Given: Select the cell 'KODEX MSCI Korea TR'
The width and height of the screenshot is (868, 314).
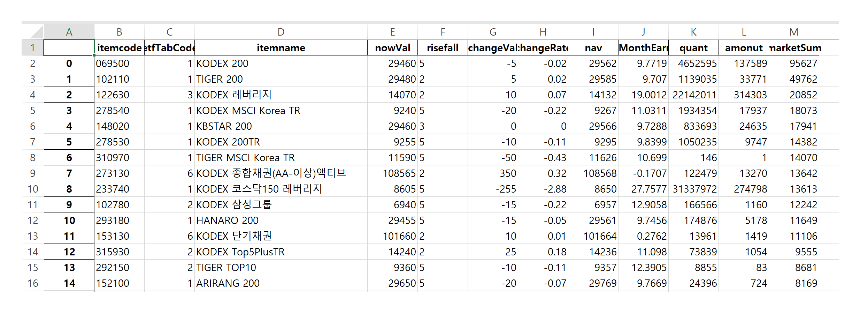Looking at the screenshot, I should click(281, 111).
